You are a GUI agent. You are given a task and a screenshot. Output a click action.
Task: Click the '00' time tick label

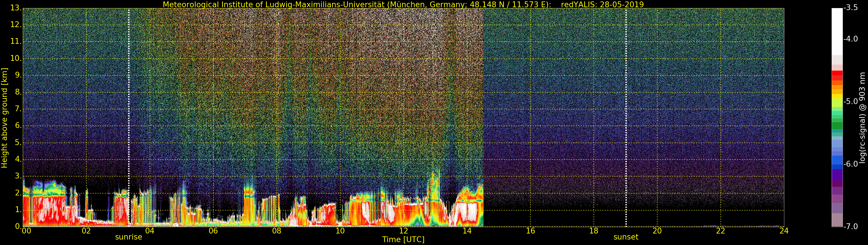pyautogui.click(x=26, y=231)
